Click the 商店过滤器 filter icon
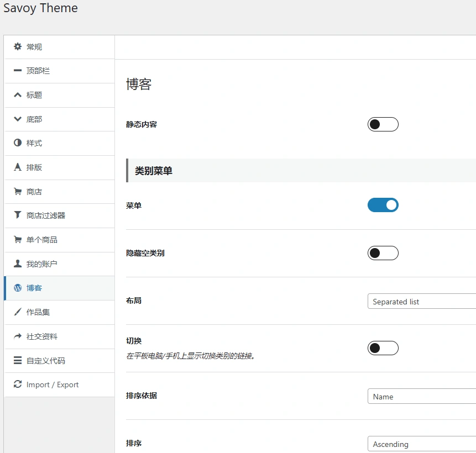The width and height of the screenshot is (476, 453). [17, 215]
